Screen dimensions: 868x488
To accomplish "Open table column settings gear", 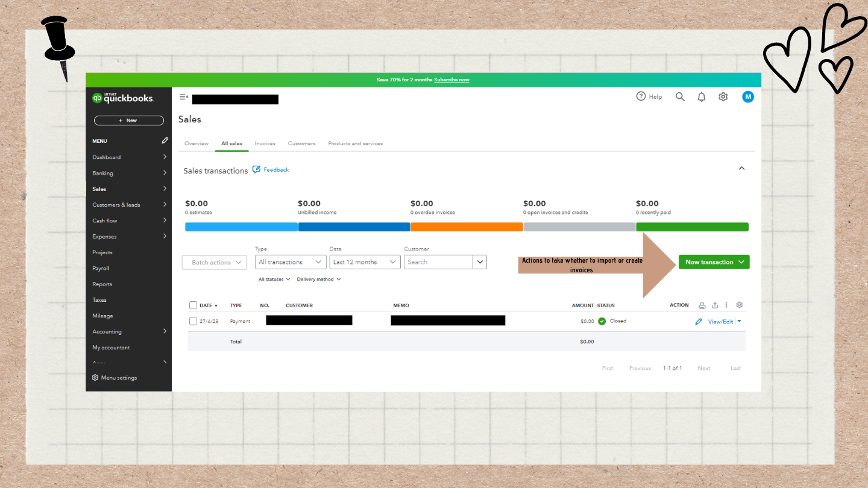I will pos(740,305).
